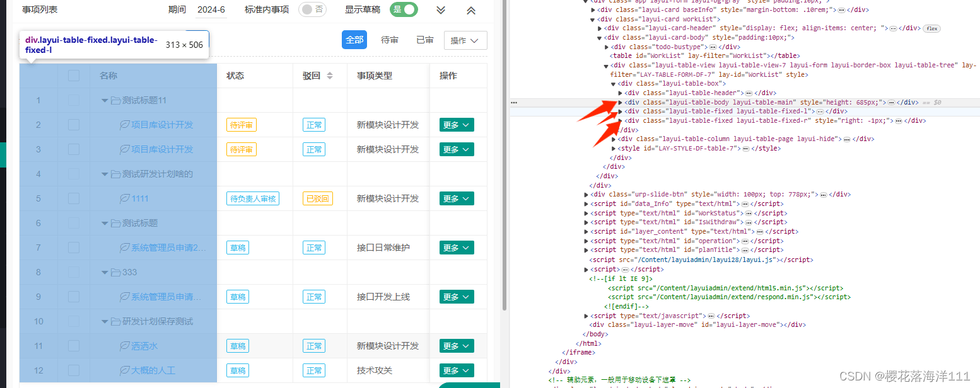The image size is (980, 388).
Task: Enable the 标准内事项 switch
Action: point(312,9)
